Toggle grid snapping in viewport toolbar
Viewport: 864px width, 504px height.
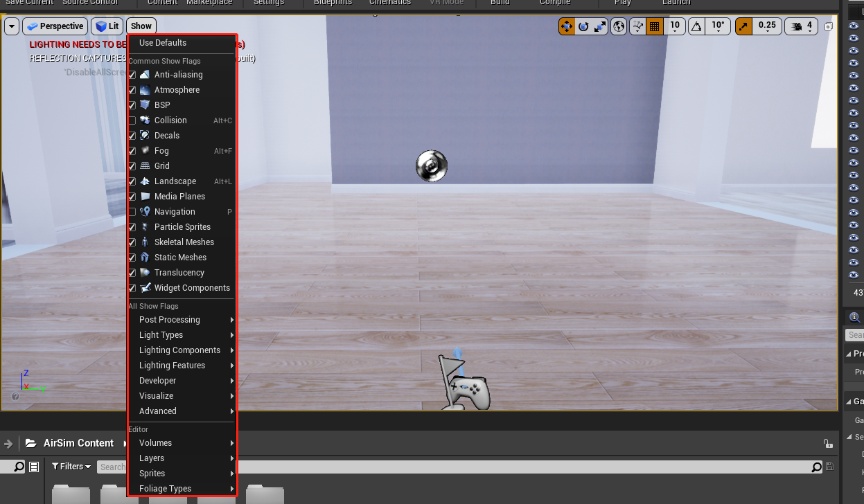654,26
